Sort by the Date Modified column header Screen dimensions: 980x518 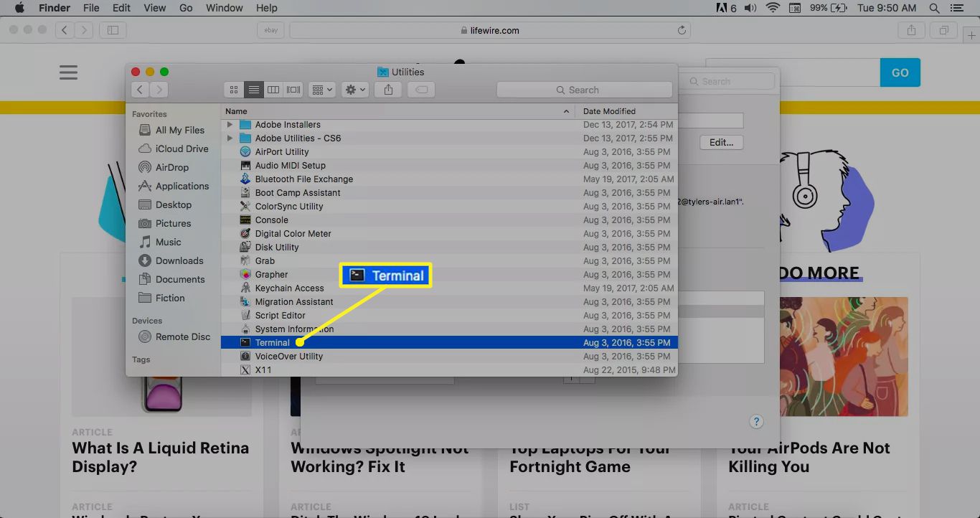point(627,111)
